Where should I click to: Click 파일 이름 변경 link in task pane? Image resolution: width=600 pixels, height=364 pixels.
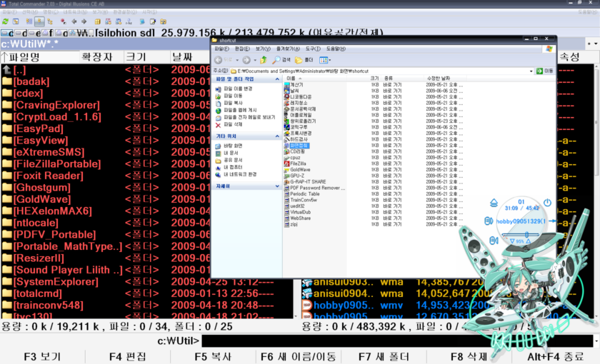tap(238, 89)
